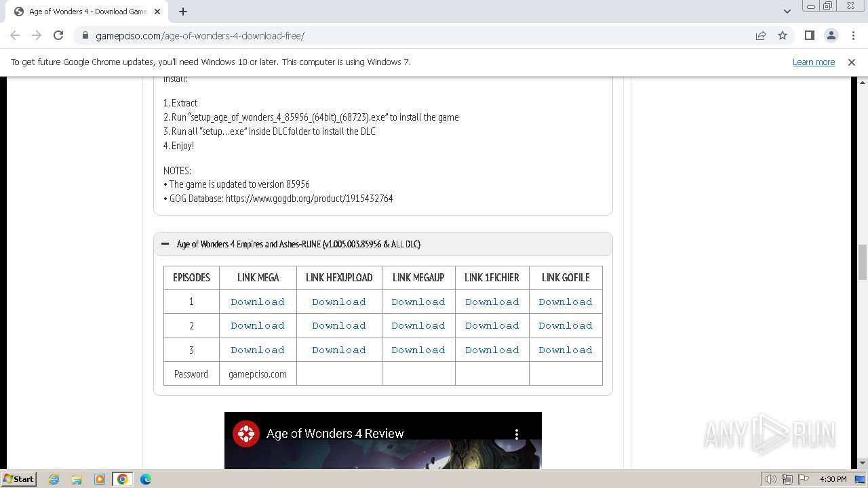Open a new tab with plus button
Image resolution: width=868 pixels, height=488 pixels.
pos(183,12)
